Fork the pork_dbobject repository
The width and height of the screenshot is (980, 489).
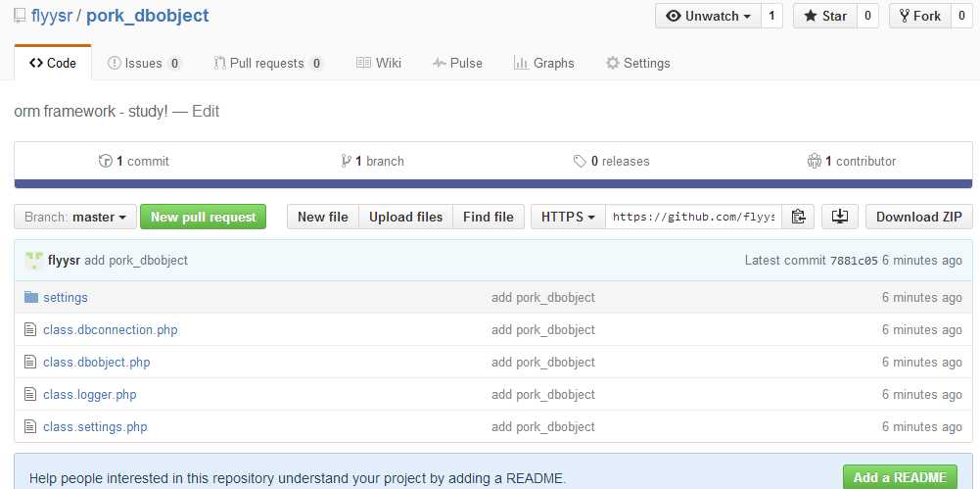920,17
